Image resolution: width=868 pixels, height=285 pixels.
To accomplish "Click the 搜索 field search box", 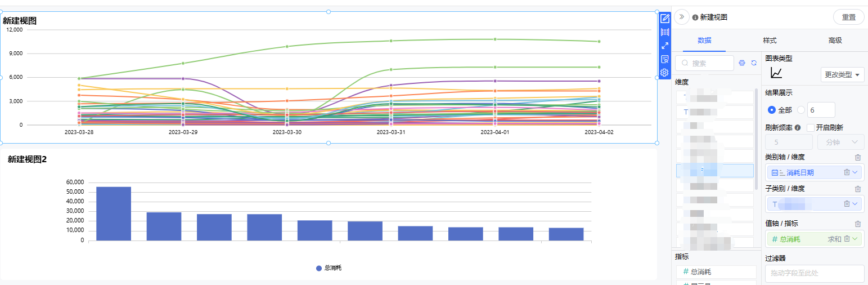I will [704, 63].
